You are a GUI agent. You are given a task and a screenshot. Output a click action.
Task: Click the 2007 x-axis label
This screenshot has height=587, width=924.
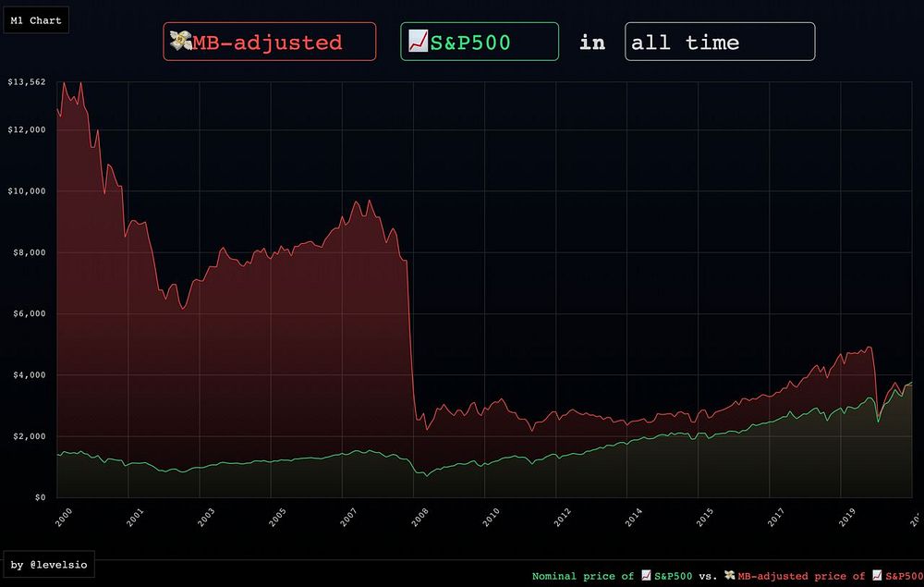(348, 517)
